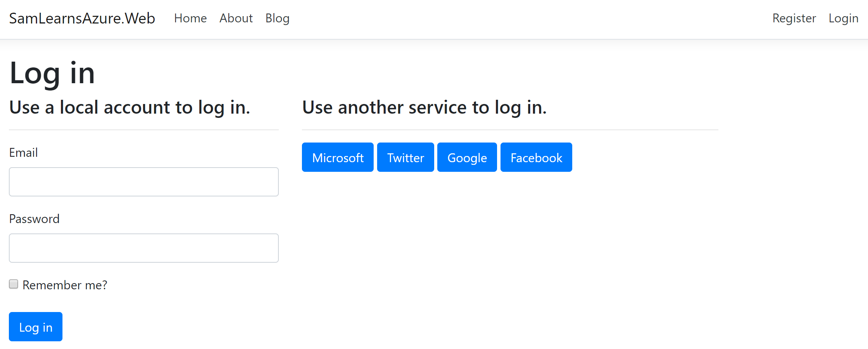Open the About page link
Screen dimensions: 868x349
tap(236, 18)
